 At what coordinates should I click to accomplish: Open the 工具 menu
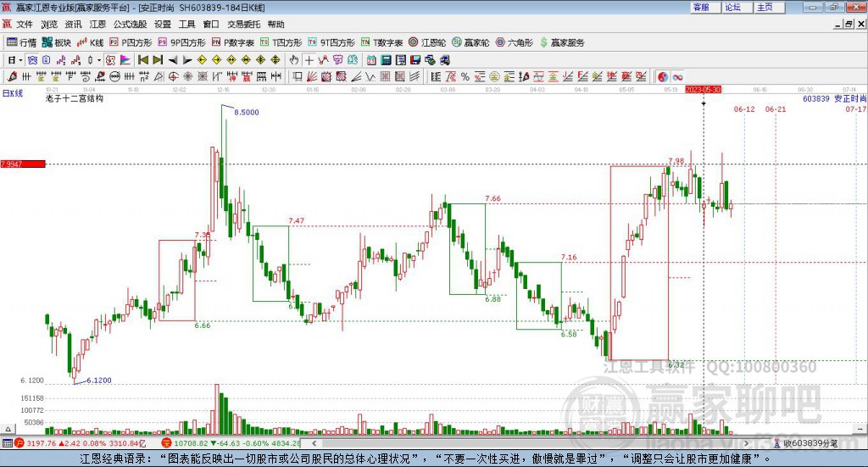[x=187, y=25]
